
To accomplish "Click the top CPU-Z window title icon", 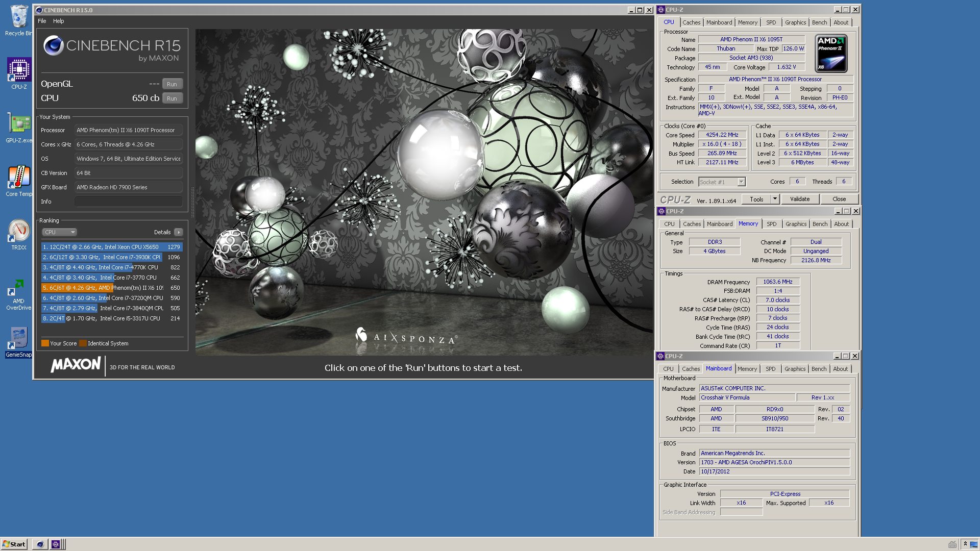I will [661, 10].
